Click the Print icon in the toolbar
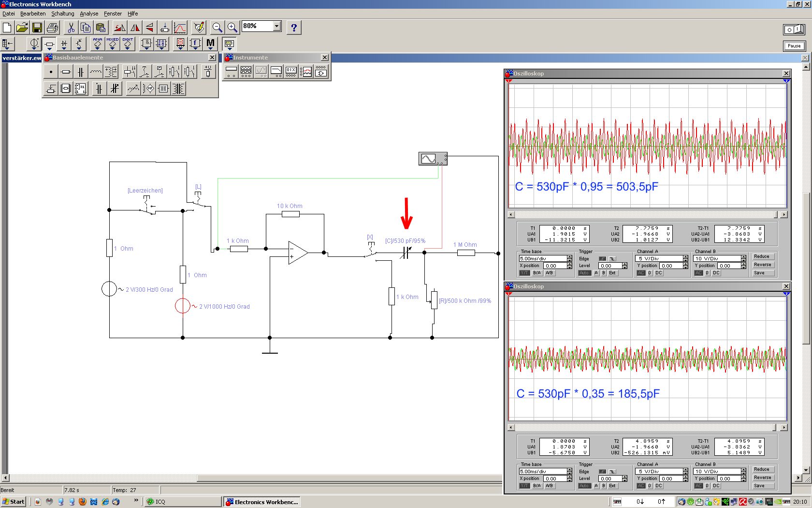Viewport: 812px width, 508px height. tap(52, 27)
